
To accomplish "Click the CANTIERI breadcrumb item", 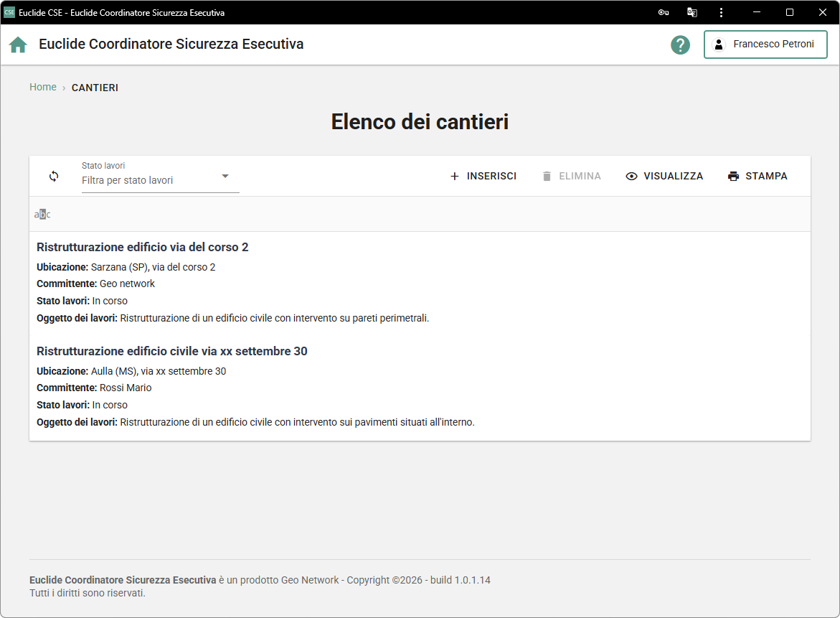I will (95, 88).
